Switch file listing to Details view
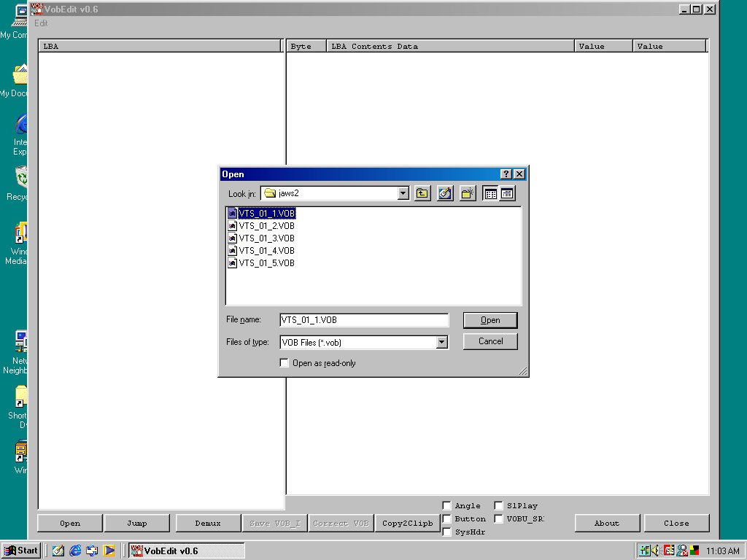747x560 pixels. pyautogui.click(x=507, y=193)
